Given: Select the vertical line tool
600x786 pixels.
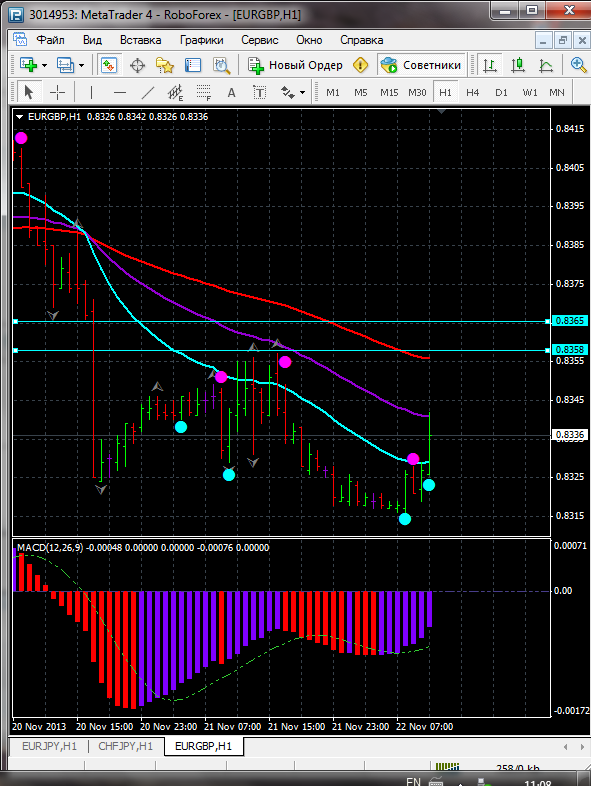Looking at the screenshot, I should [x=91, y=92].
